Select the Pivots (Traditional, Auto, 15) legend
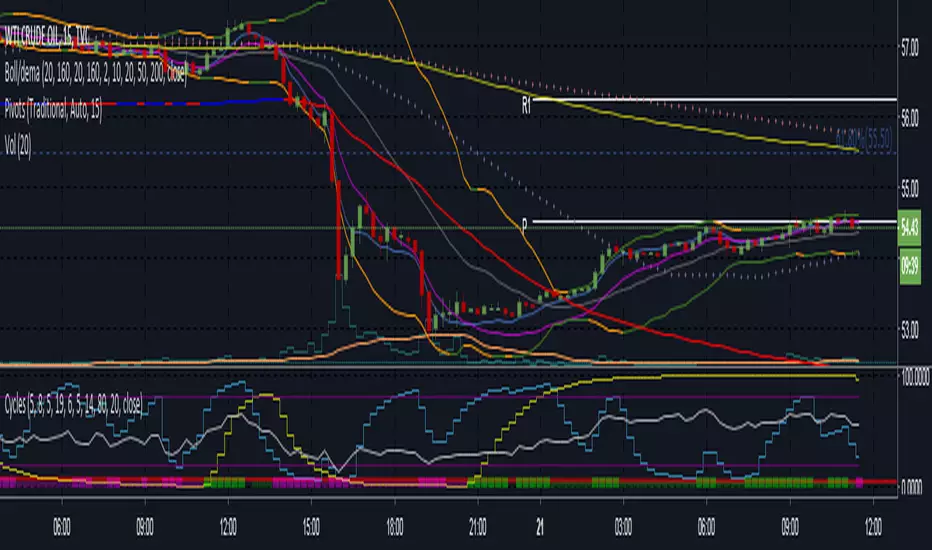The image size is (932, 550). (x=53, y=110)
